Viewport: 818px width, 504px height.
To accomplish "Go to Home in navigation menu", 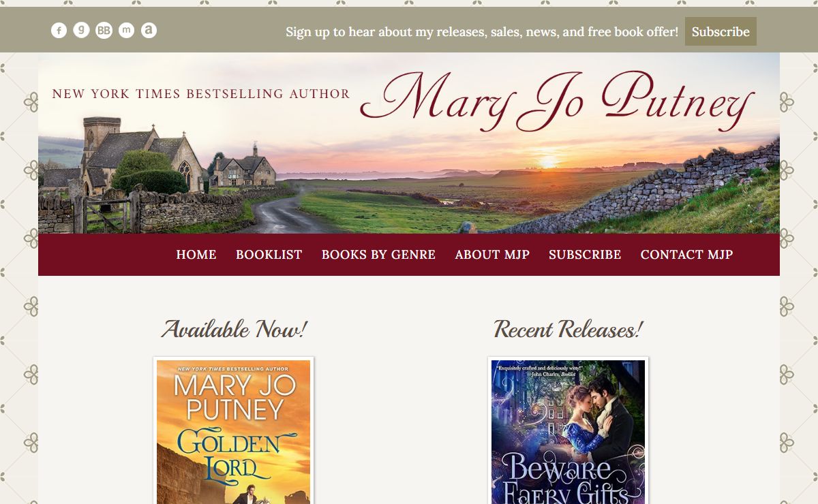I will pyautogui.click(x=196, y=255).
